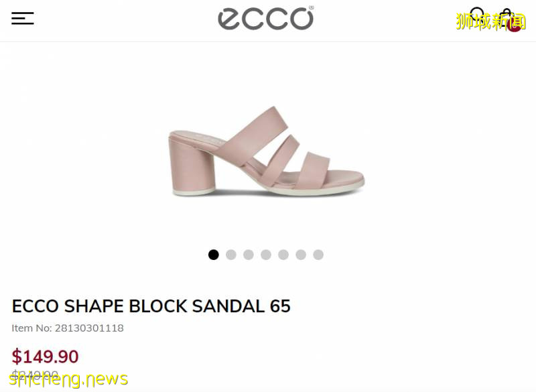Show the fifth product image dot
536x392 pixels.
(283, 255)
